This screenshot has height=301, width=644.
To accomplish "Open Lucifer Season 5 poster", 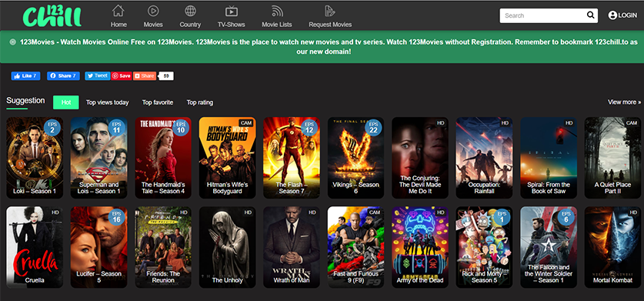I will pyautogui.click(x=98, y=247).
